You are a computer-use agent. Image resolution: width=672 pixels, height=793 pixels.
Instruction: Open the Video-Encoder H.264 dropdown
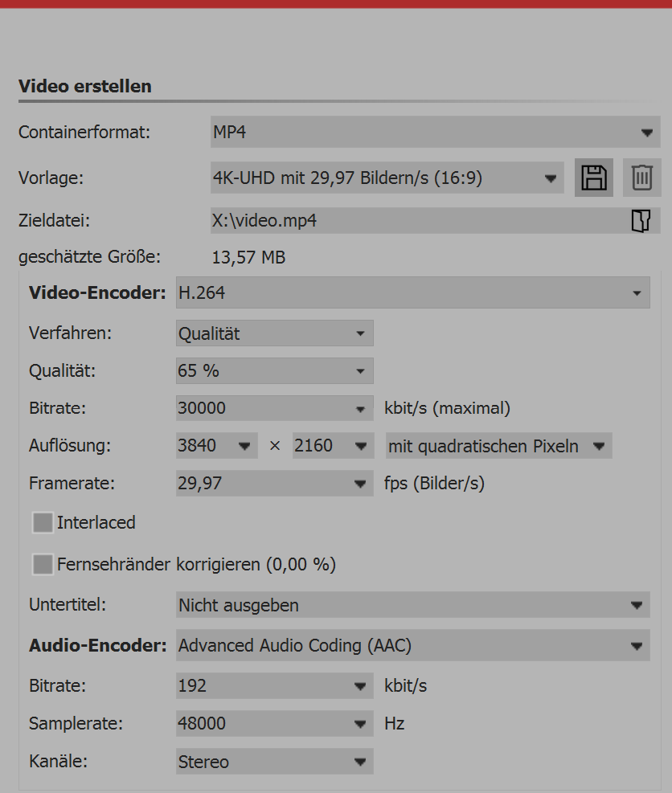coord(412,293)
